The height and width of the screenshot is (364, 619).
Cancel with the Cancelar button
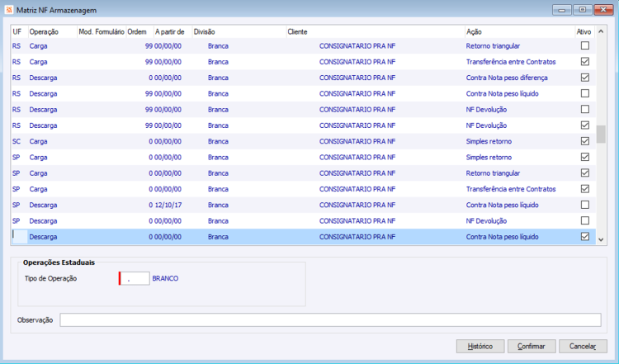[x=583, y=346]
